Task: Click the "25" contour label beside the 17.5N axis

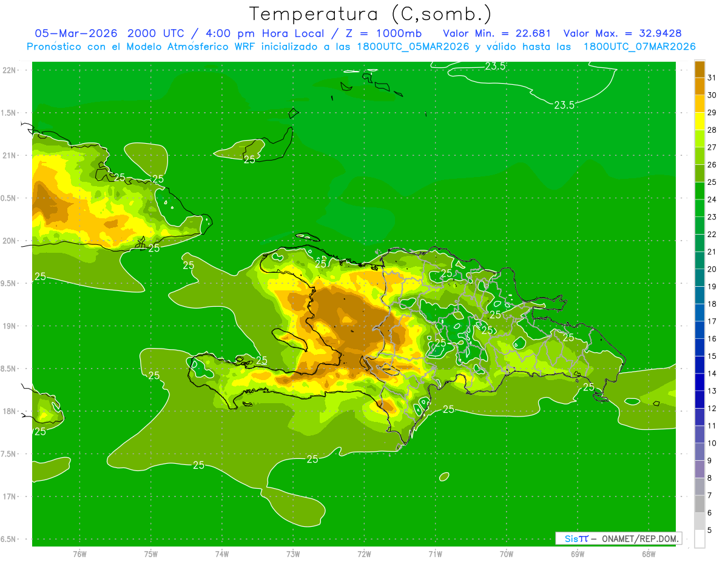Action: [40, 432]
